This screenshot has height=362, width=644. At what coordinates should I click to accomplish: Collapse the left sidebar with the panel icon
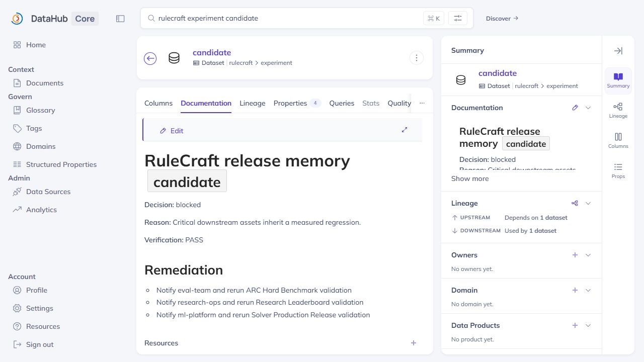tap(120, 19)
